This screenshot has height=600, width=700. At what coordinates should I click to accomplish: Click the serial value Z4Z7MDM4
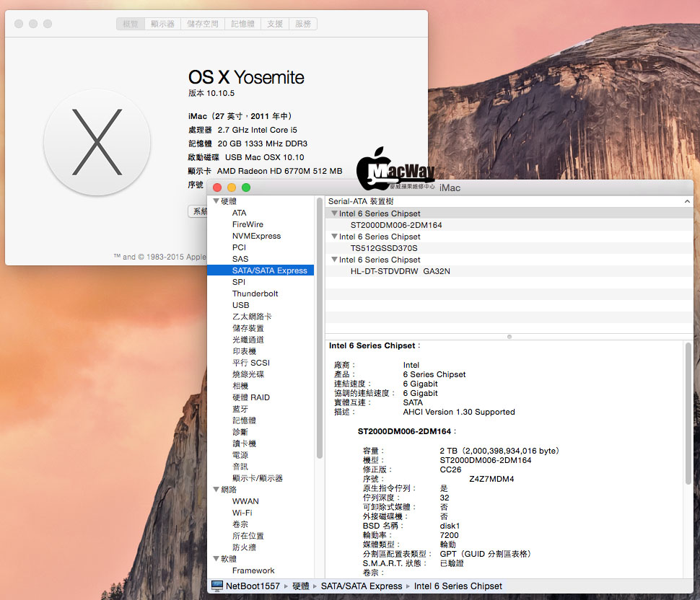491,479
